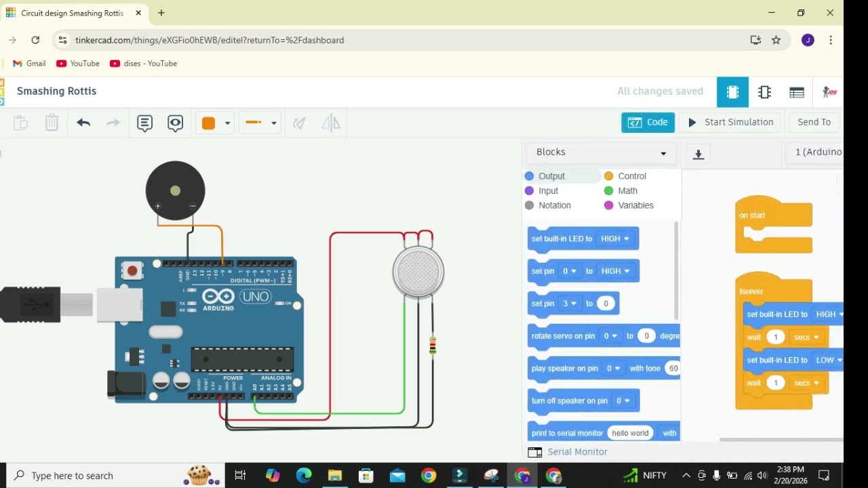Click the Delete trash can icon
Viewport: 868px width, 488px height.
(52, 123)
